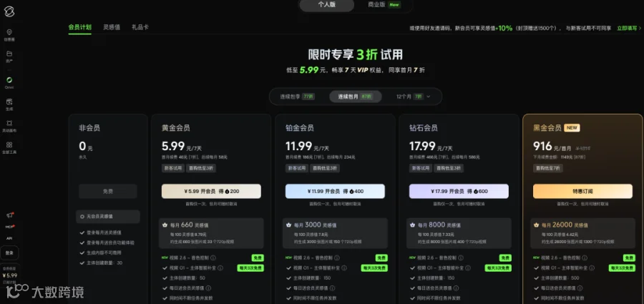The height and width of the screenshot is (304, 644).
Task: Click the 免费 button on 非会员 card
Action: point(108,192)
